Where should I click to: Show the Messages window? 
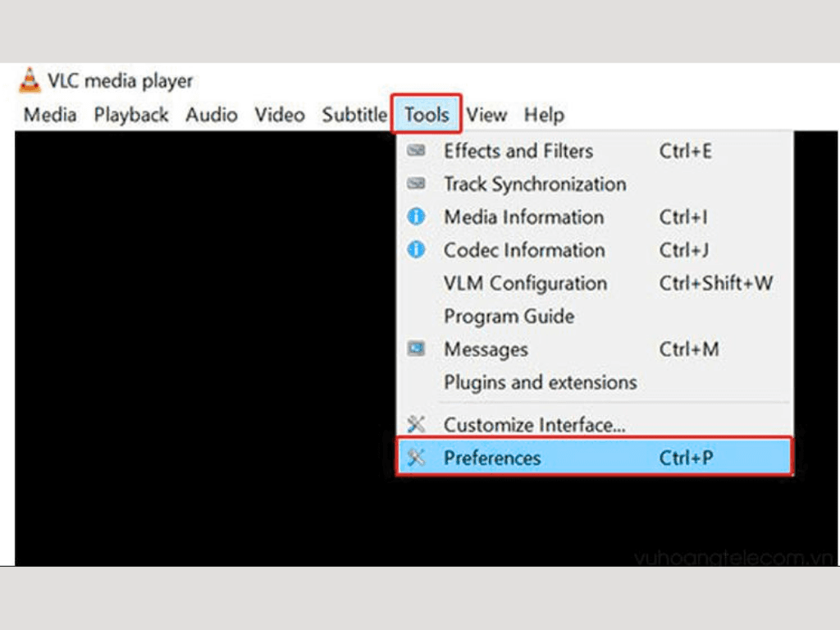[x=595, y=349]
